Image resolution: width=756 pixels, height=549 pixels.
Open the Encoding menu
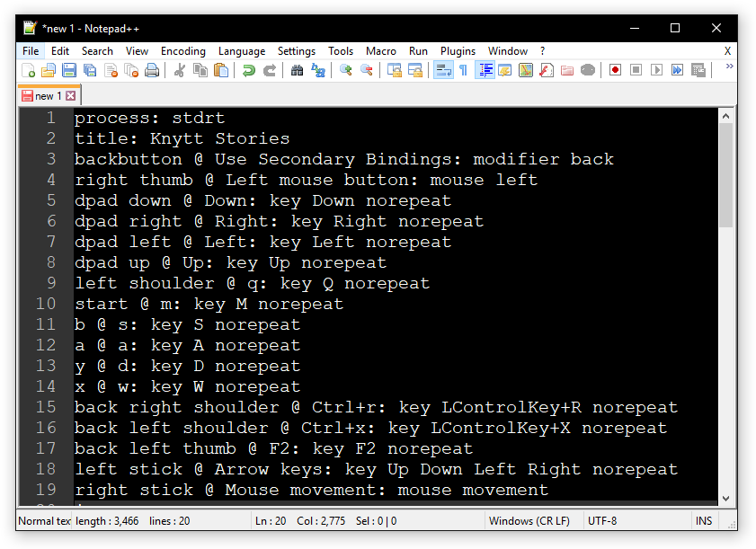183,51
